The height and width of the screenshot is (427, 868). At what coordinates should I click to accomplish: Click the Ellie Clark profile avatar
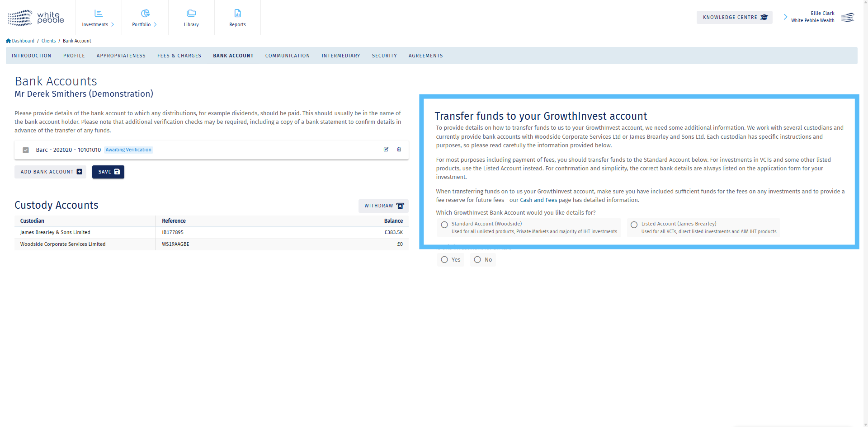point(848,18)
